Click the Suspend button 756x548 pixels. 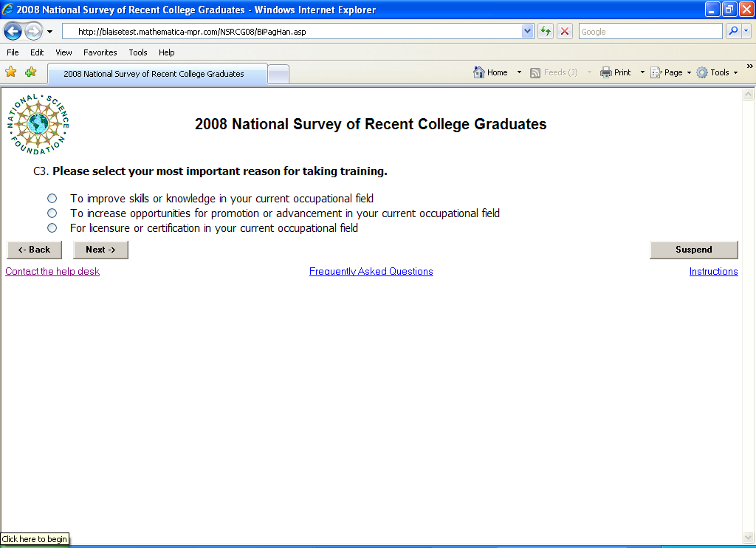tap(694, 250)
